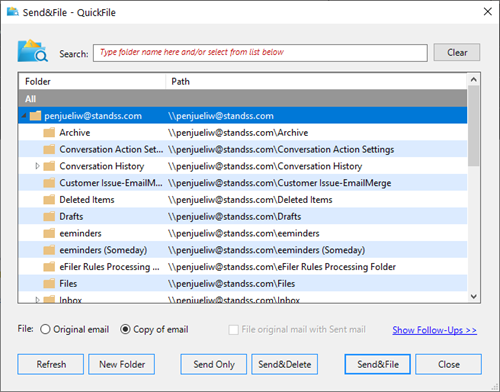Viewport: 500px width, 392px height.
Task: Click in the folder Search field
Action: pyautogui.click(x=260, y=53)
